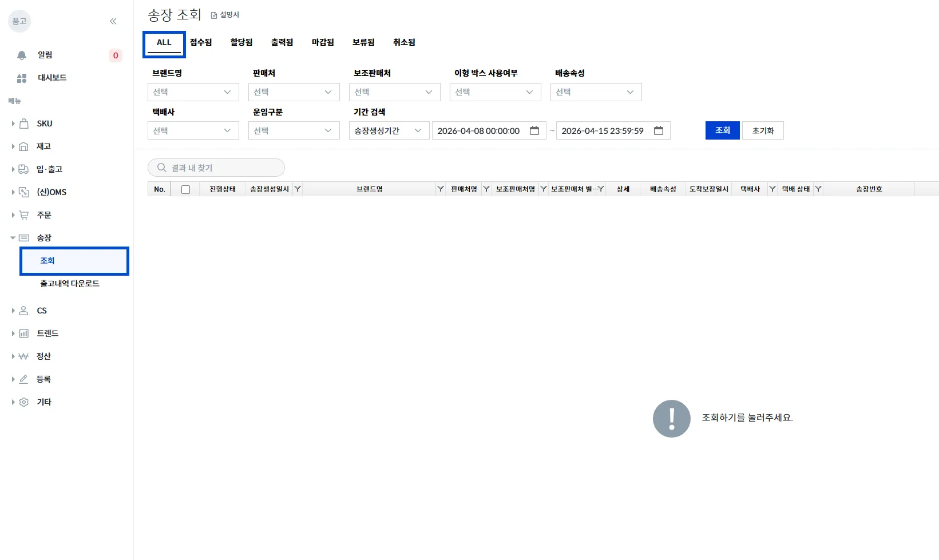Tick the select-all checkbox in table header
The width and height of the screenshot is (939, 560).
pos(185,189)
